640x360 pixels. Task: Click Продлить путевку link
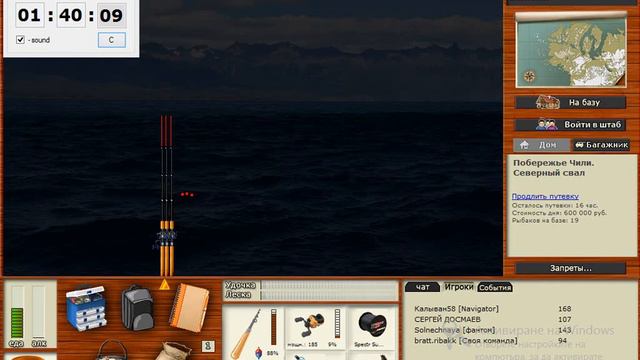coord(545,196)
